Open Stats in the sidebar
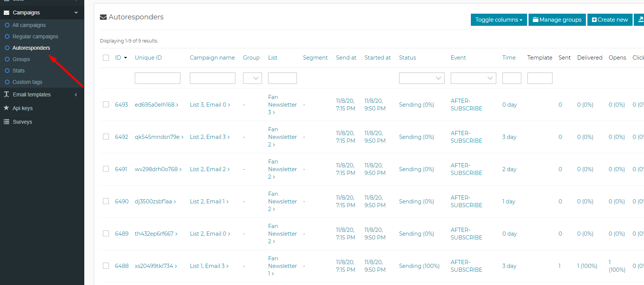The image size is (644, 285). click(x=19, y=71)
